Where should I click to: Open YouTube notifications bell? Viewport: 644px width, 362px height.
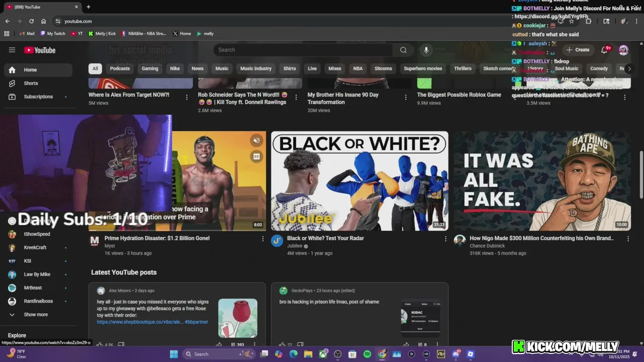pyautogui.click(x=605, y=50)
